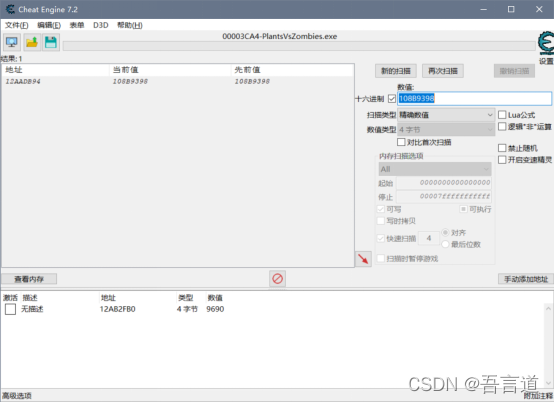Image resolution: width=554 pixels, height=403 pixels.
Task: Open Cheat Engine settings logo icon
Action: point(546,43)
